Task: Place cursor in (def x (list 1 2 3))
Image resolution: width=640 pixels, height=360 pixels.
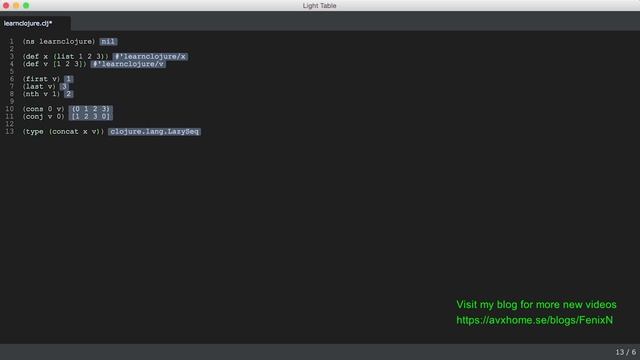Action: pos(66,57)
